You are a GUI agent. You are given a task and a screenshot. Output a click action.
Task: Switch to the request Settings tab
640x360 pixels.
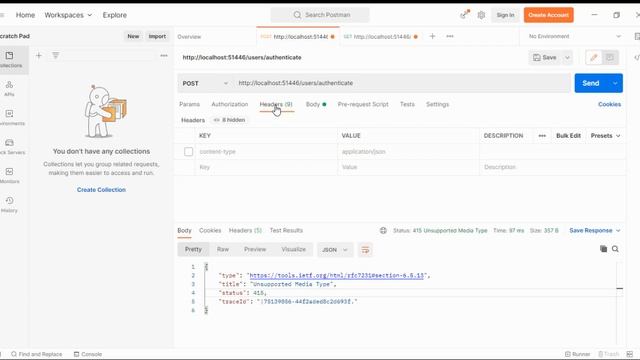click(x=437, y=104)
